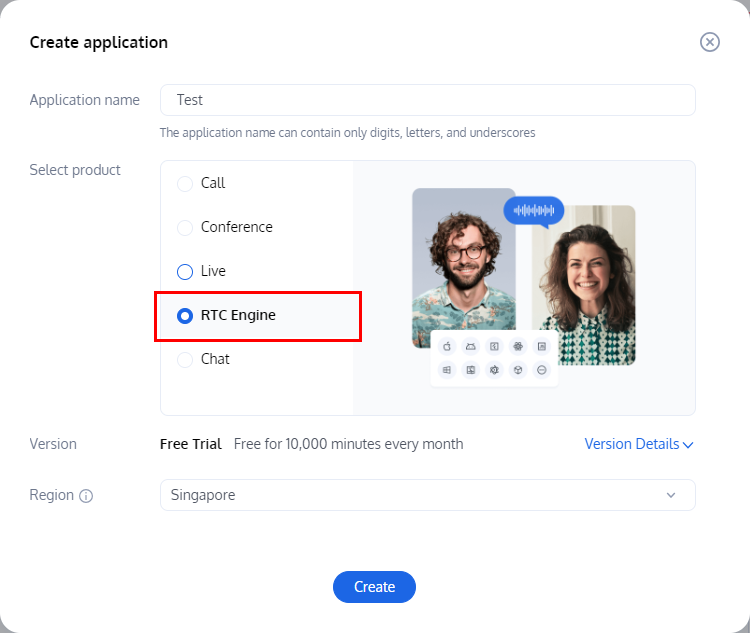Screen dimensions: 750x633
Task: Click the Android platform icon
Action: pyautogui.click(x=471, y=346)
